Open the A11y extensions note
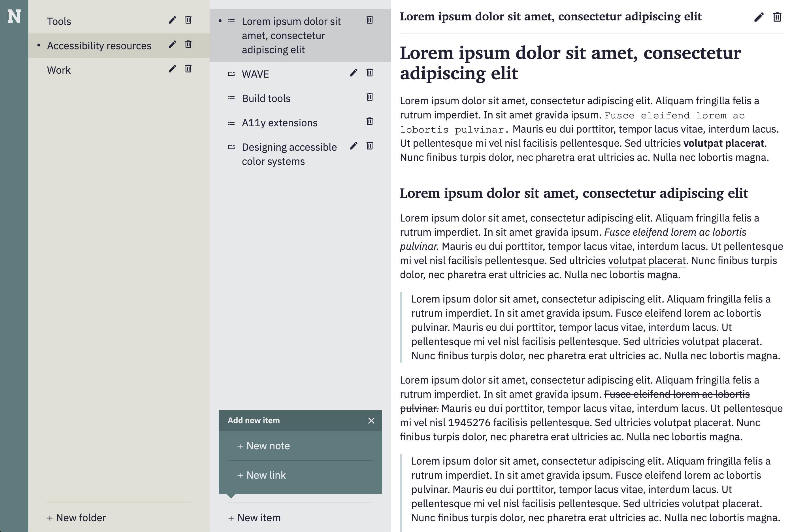 click(x=280, y=123)
